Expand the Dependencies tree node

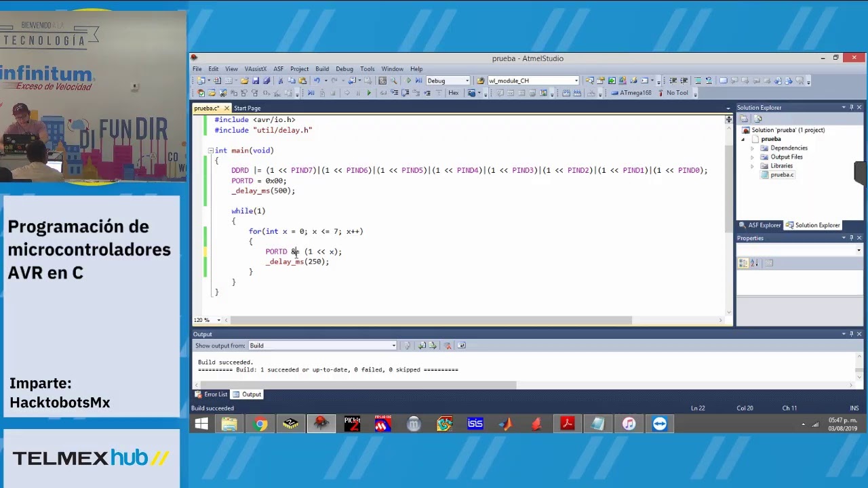(752, 148)
